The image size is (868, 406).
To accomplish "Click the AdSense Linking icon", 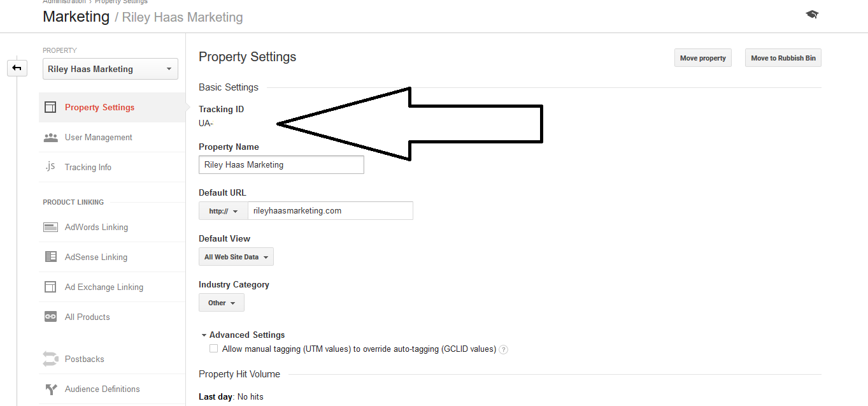I will [50, 257].
